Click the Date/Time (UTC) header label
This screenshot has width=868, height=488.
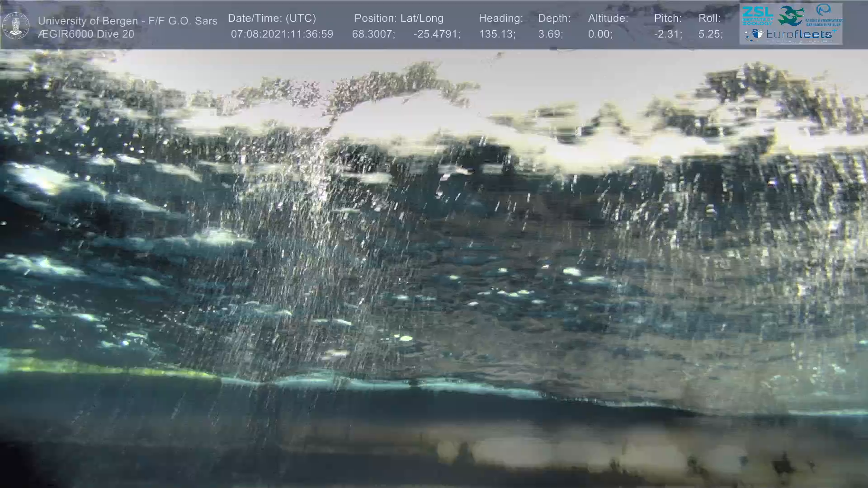tap(272, 19)
